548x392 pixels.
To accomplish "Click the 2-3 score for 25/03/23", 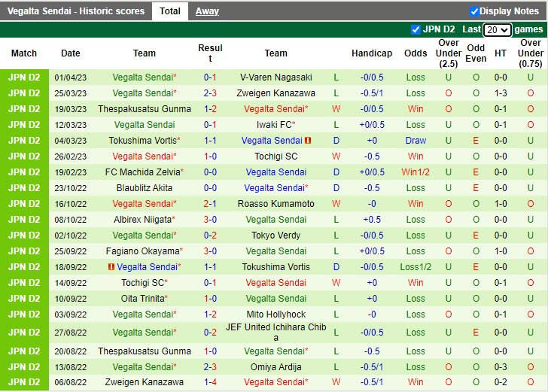I will pyautogui.click(x=210, y=93).
